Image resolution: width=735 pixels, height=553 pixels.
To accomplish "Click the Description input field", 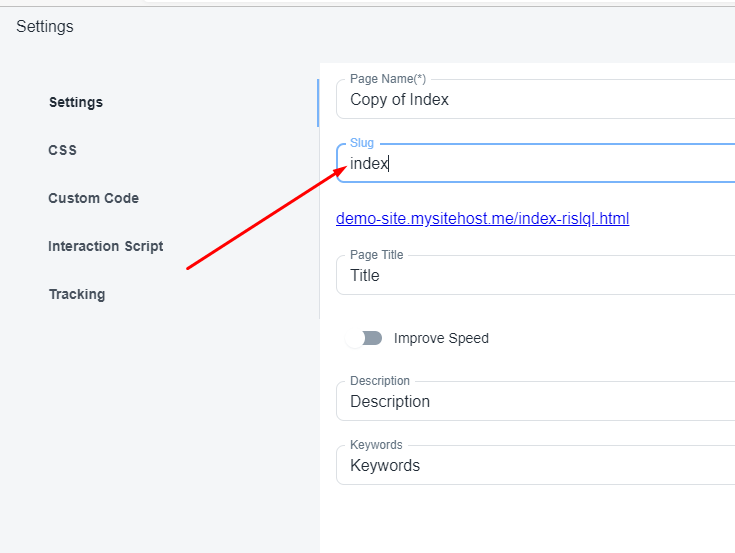I will point(540,402).
